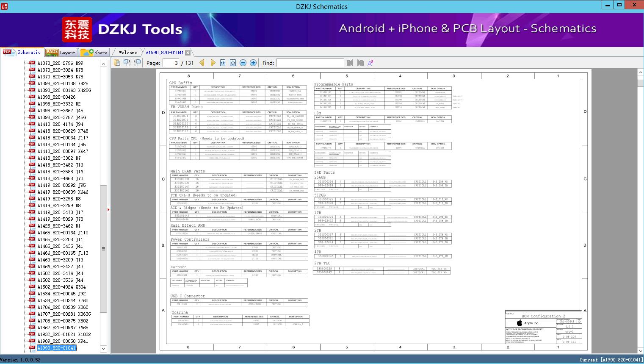Open A1418_820-4174 J94 schematic

tap(60, 124)
